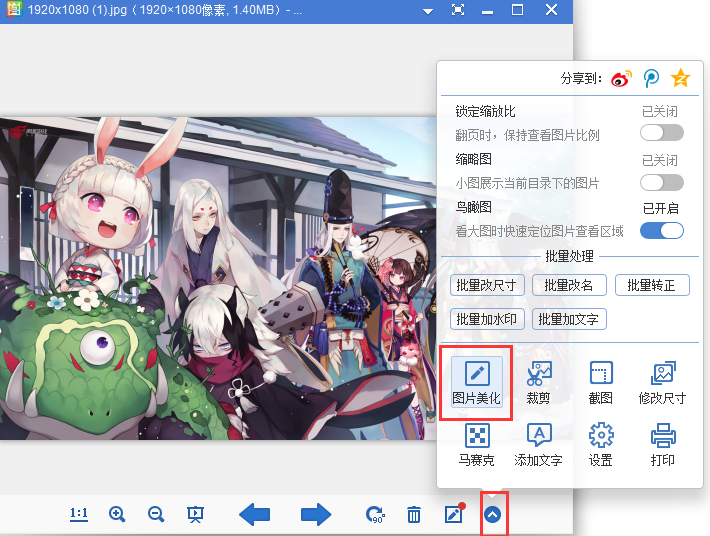Delete the current image with trash icon
Image resolution: width=710 pixels, height=536 pixels.
pyautogui.click(x=413, y=514)
